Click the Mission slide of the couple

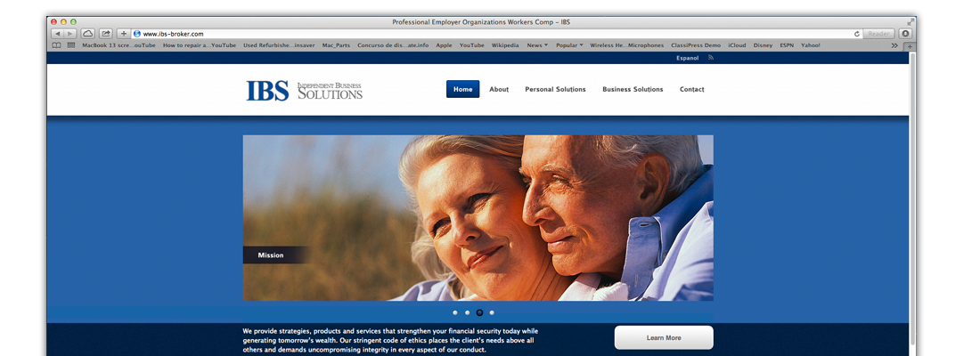478,218
